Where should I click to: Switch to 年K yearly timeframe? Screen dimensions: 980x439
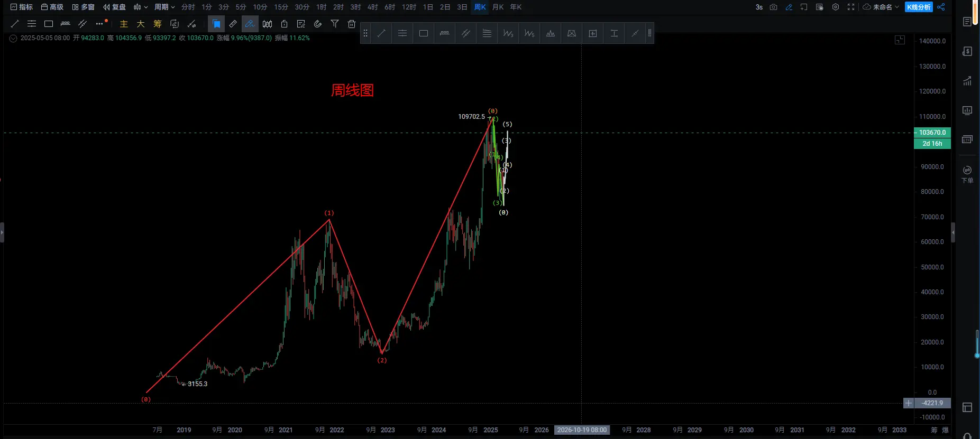[516, 7]
